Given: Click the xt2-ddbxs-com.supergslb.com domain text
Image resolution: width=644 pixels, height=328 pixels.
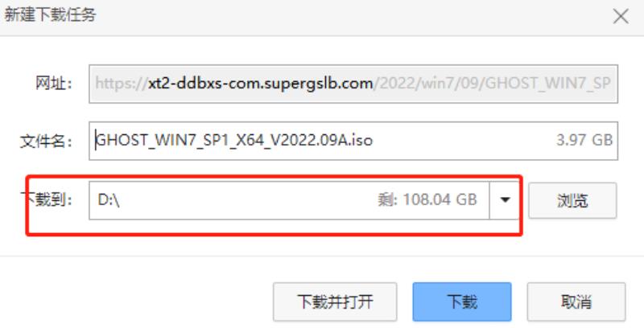Looking at the screenshot, I should click(260, 84).
